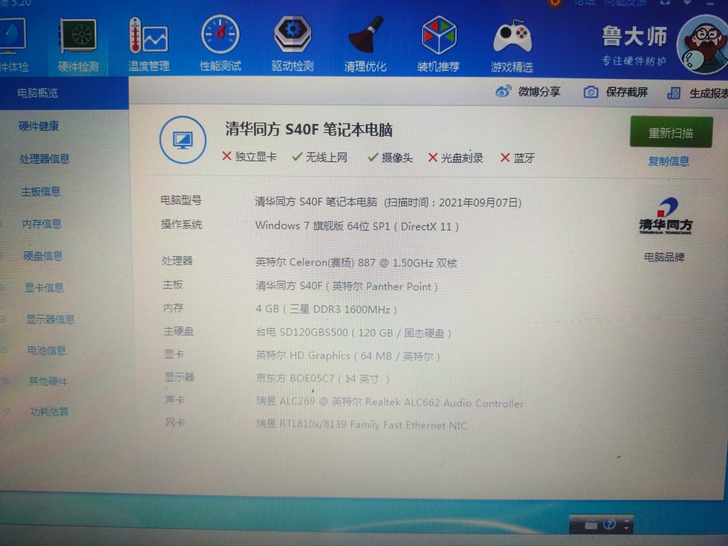Click the 无线上网 status indicator
This screenshot has height=546, width=728.
[x=320, y=157]
